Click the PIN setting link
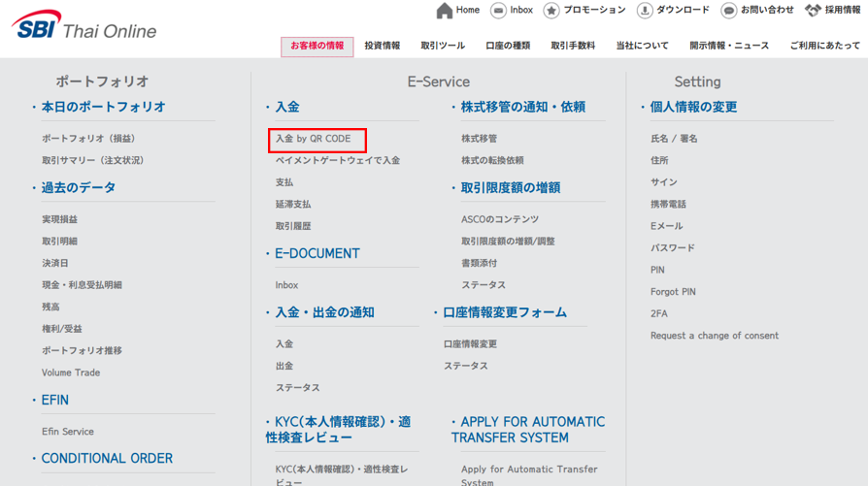Viewport: 868px width, 486px height. [657, 270]
